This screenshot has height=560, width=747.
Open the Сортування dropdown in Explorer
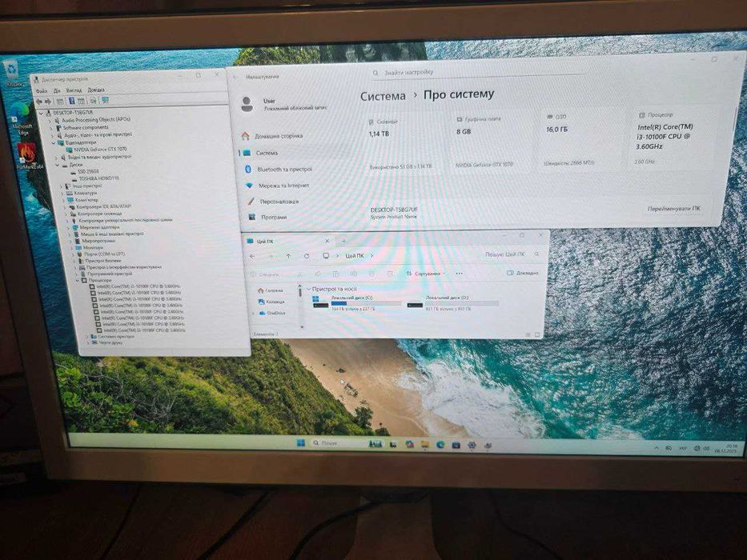(x=425, y=274)
